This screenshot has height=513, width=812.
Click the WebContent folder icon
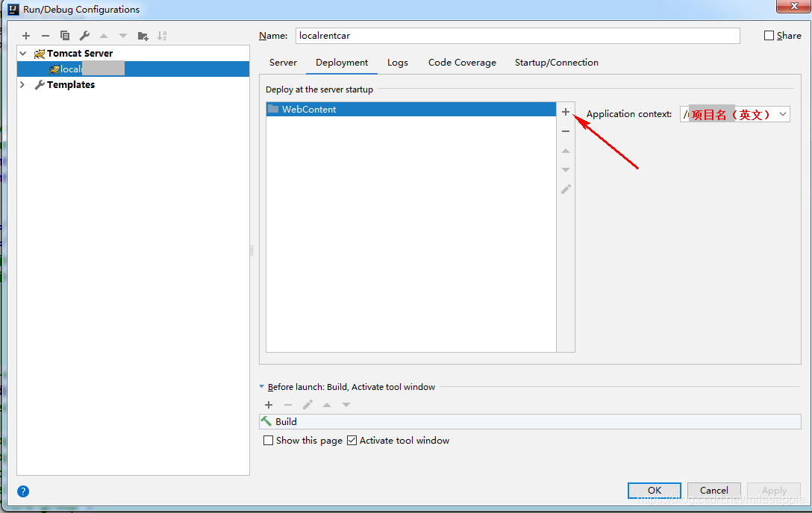273,109
